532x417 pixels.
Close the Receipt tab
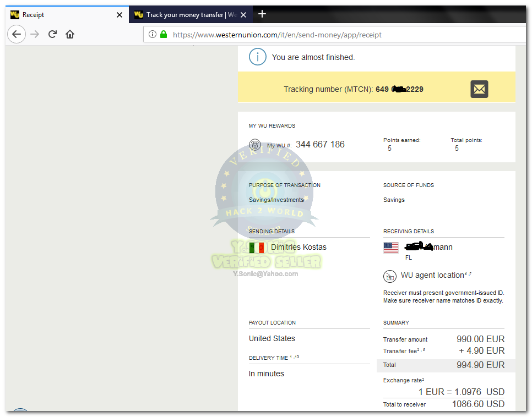(120, 15)
